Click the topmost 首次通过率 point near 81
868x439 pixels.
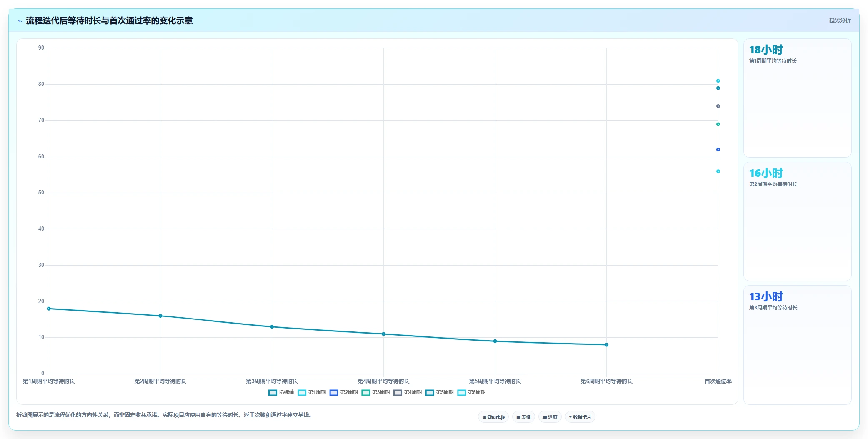pos(718,81)
